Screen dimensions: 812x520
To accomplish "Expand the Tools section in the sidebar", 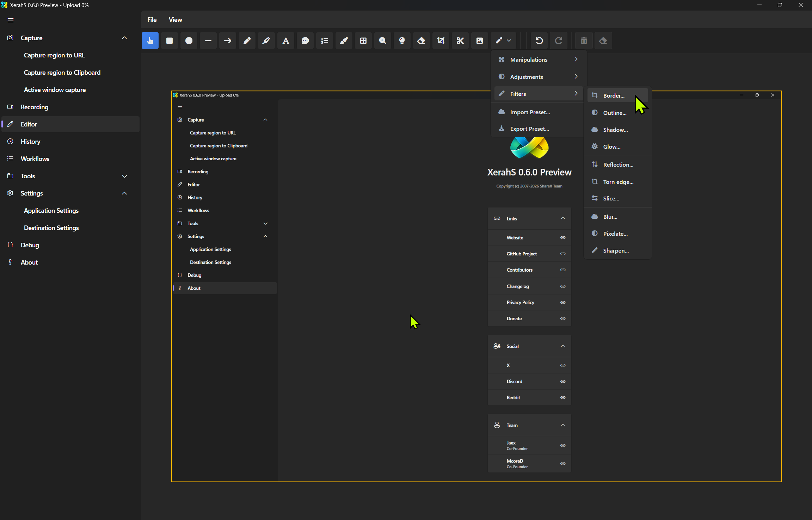I will pos(124,176).
